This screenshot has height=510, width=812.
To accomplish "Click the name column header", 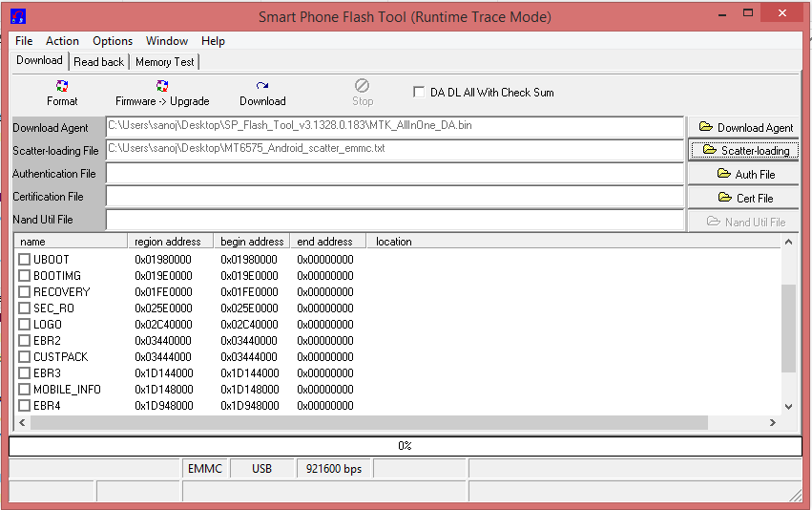I will pos(71,242).
